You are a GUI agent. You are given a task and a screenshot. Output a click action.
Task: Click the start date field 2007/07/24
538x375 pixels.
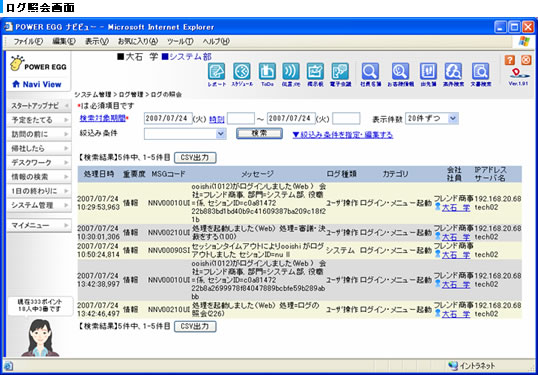point(168,118)
